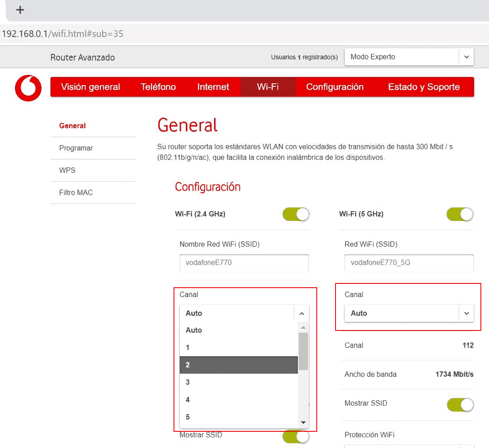Click the 2.4 GHz SSID name field
This screenshot has height=448, width=489.
pyautogui.click(x=244, y=263)
